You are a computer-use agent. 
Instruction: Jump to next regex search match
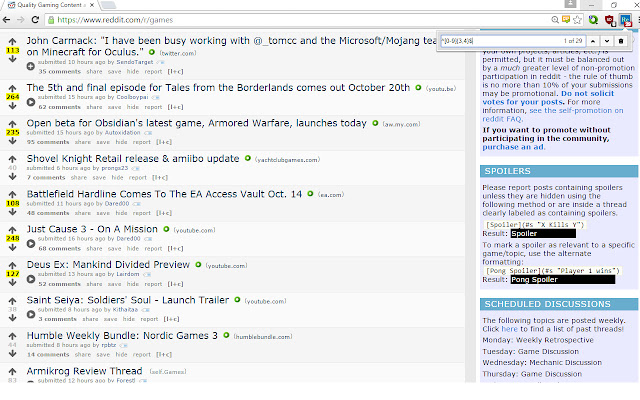pos(607,41)
